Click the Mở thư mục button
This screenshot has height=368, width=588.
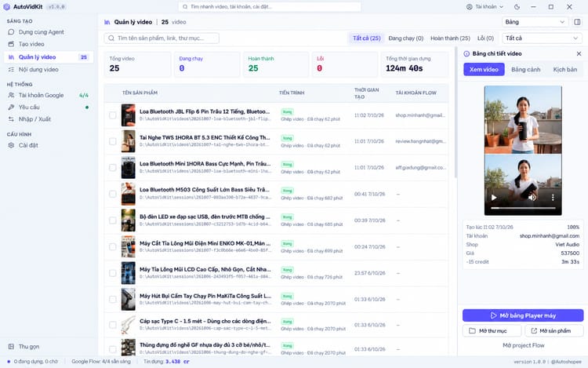(x=492, y=331)
